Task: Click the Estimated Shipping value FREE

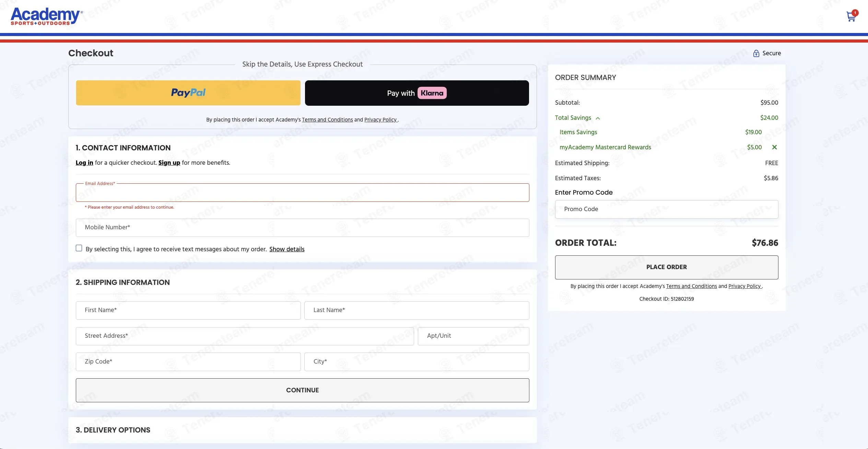Action: coord(772,163)
